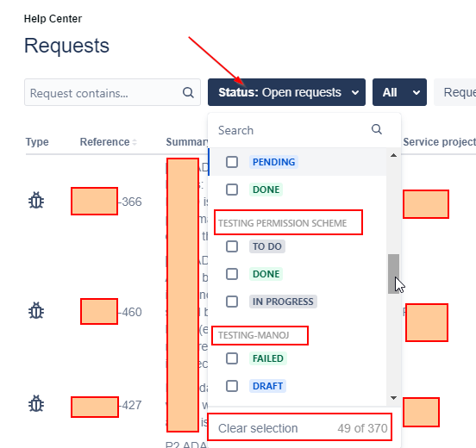Click the TO DO status label
The width and height of the screenshot is (476, 448).
point(266,246)
